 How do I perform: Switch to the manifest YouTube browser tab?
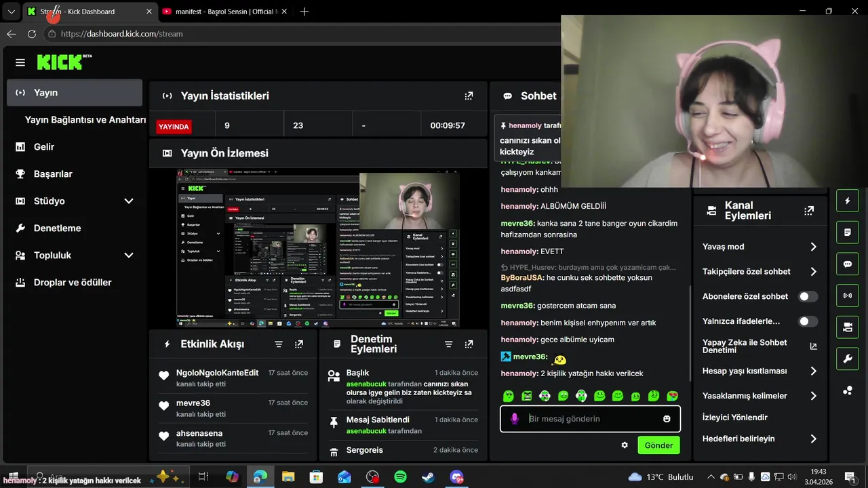pos(225,12)
